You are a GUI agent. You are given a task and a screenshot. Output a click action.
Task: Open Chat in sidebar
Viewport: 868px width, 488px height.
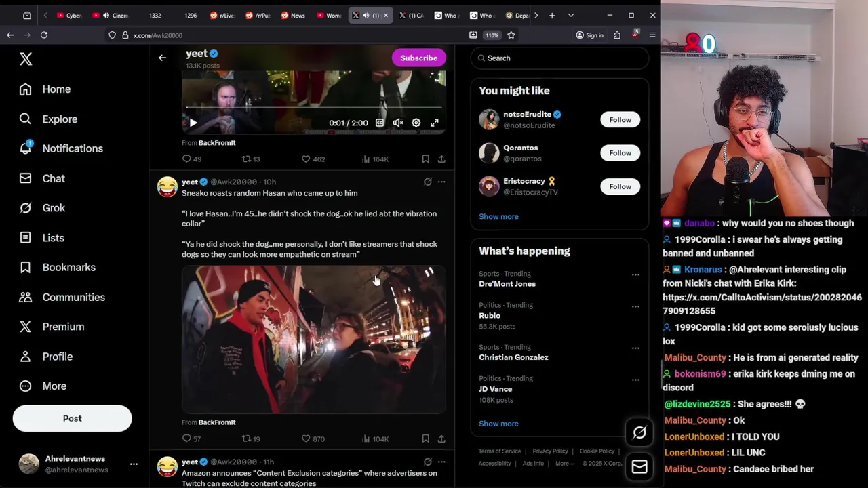(43, 178)
